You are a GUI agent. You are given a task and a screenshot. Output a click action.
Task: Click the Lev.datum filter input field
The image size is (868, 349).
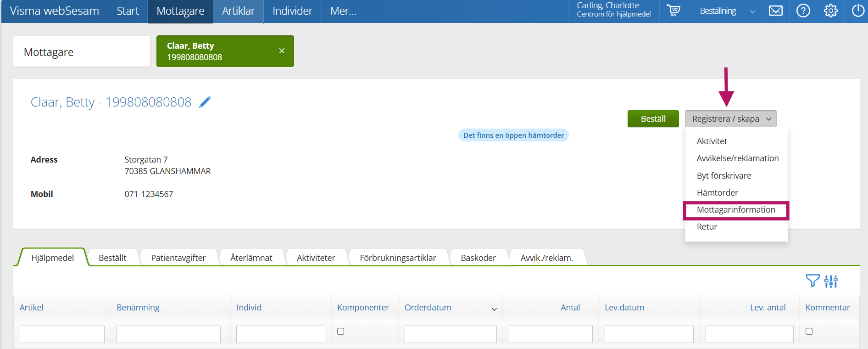point(649,334)
